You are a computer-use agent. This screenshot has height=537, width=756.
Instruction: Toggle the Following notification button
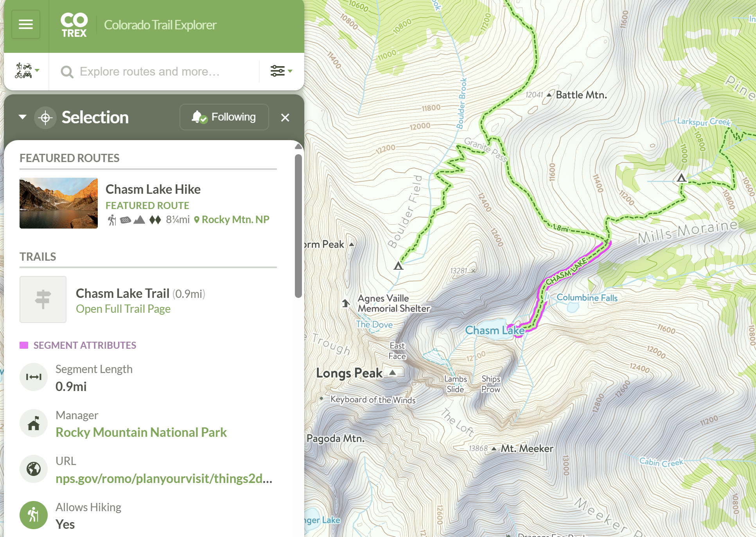click(x=224, y=117)
